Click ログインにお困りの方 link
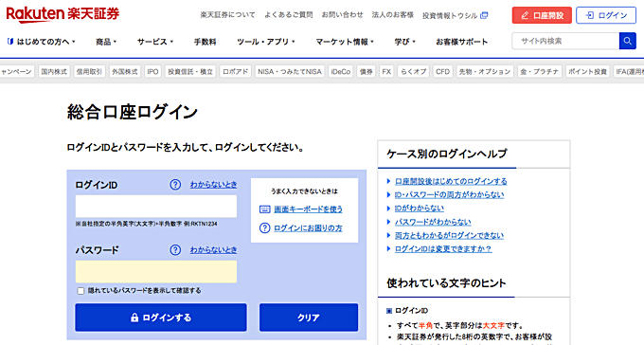Image resolution: width=644 pixels, height=345 pixels. [308, 227]
